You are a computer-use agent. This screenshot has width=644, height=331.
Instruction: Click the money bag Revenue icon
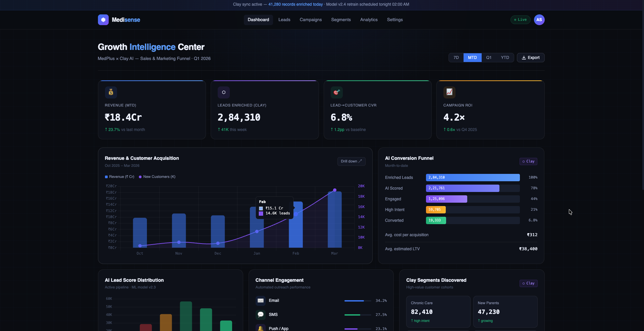[111, 92]
